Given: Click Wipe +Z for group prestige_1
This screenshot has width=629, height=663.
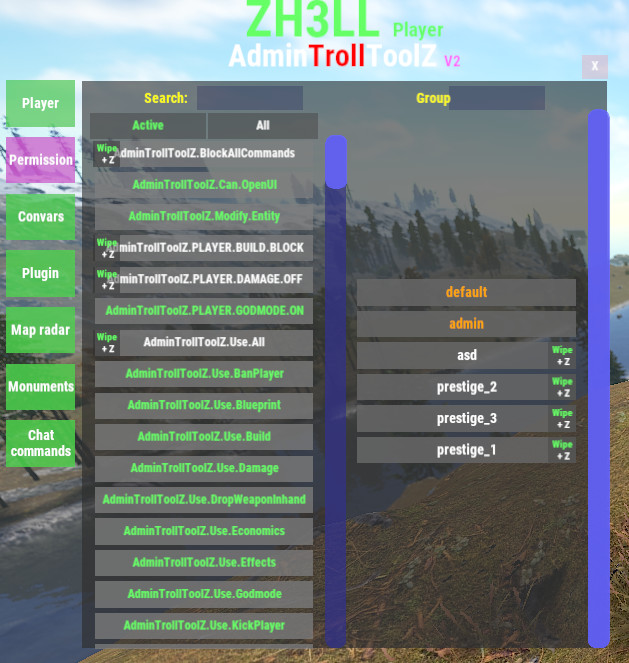Looking at the screenshot, I should (562, 450).
